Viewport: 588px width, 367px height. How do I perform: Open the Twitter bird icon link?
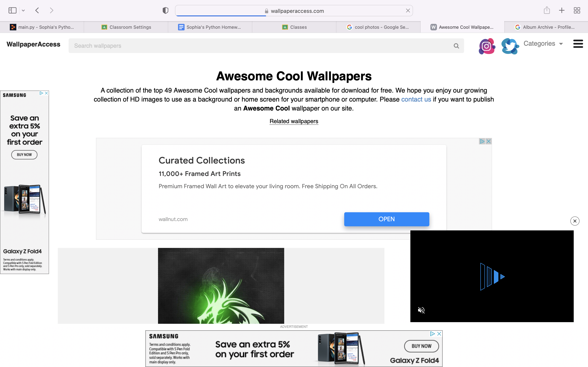[x=510, y=46]
